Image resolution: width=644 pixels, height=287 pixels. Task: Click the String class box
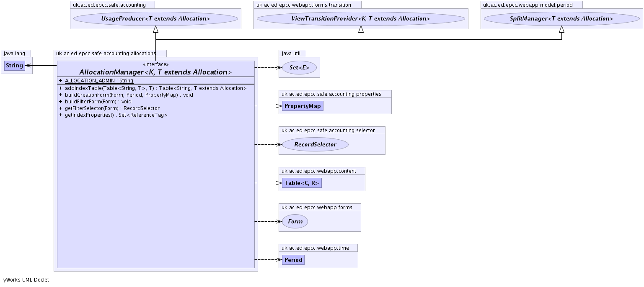(14, 66)
